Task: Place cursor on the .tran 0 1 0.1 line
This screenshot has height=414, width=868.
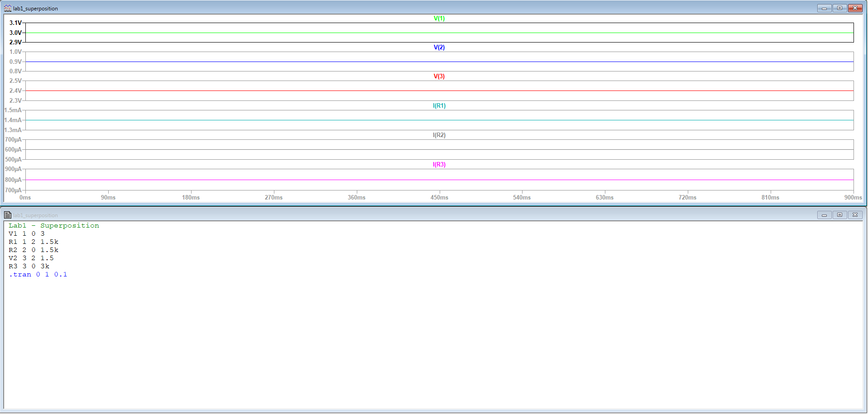Action: coord(38,275)
